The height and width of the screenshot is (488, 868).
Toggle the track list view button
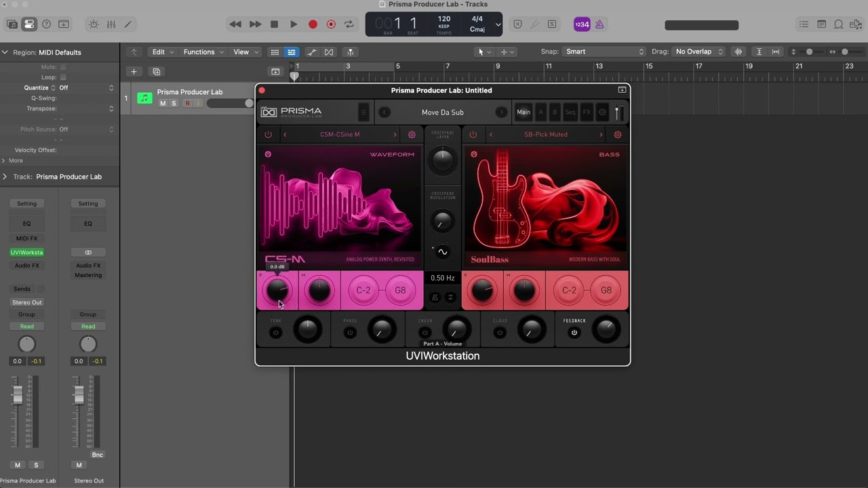[x=291, y=52]
